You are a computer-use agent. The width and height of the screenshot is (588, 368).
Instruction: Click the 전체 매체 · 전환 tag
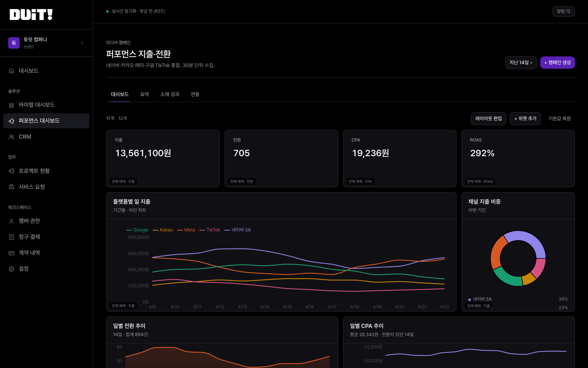coord(242,182)
